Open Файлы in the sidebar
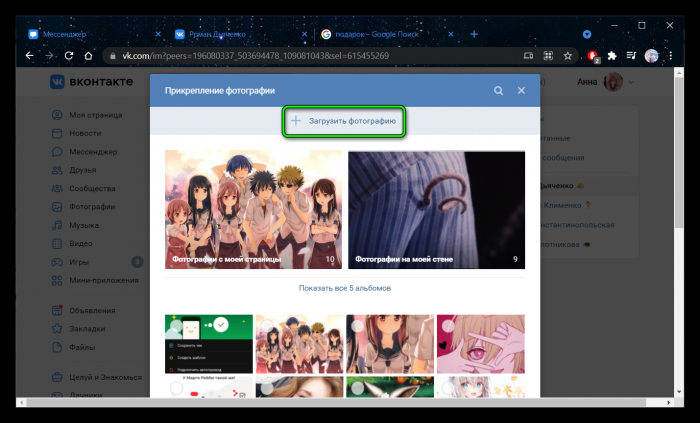Screen dimensions: 700x423 point(73,347)
